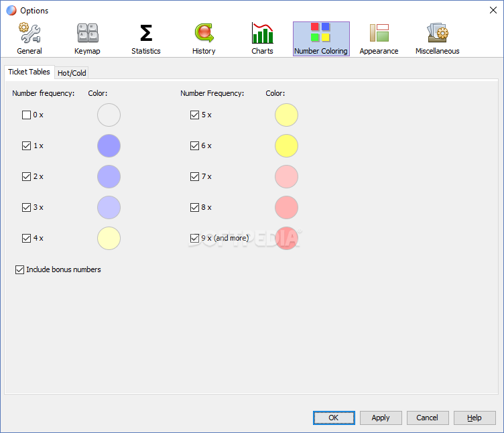The width and height of the screenshot is (504, 433).
Task: Uncheck the 7 x frequency checkbox
Action: point(194,176)
